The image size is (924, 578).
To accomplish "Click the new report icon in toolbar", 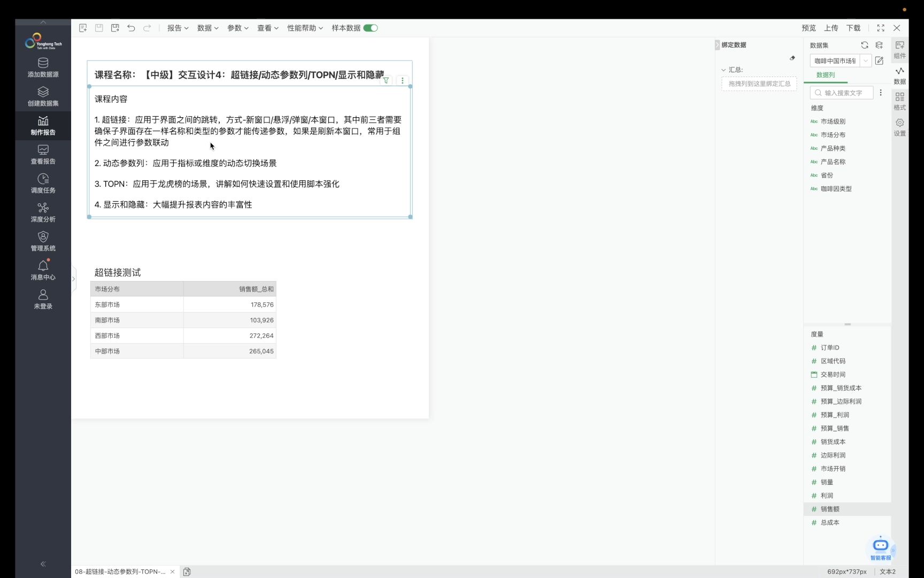I will (83, 28).
